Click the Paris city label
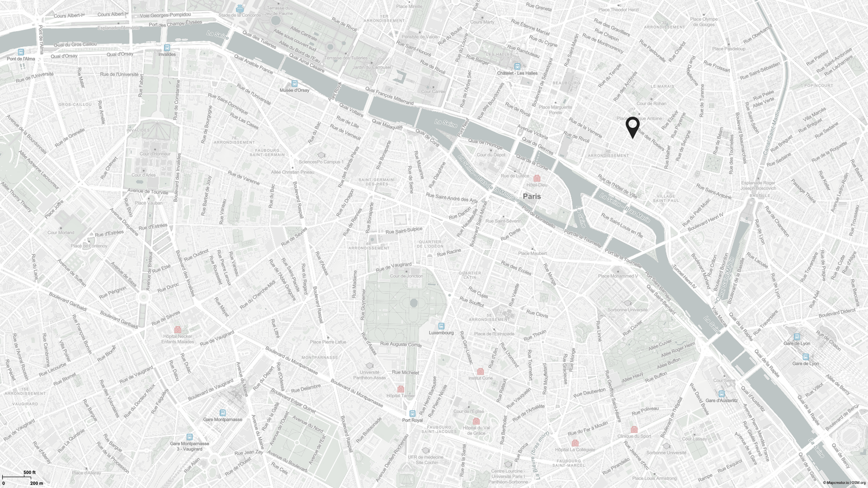This screenshot has width=868, height=488. (x=532, y=197)
